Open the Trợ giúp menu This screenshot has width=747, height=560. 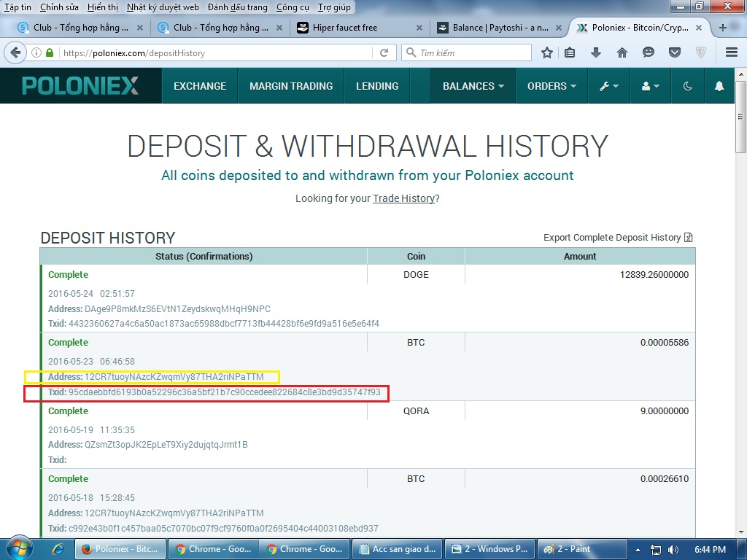point(334,7)
